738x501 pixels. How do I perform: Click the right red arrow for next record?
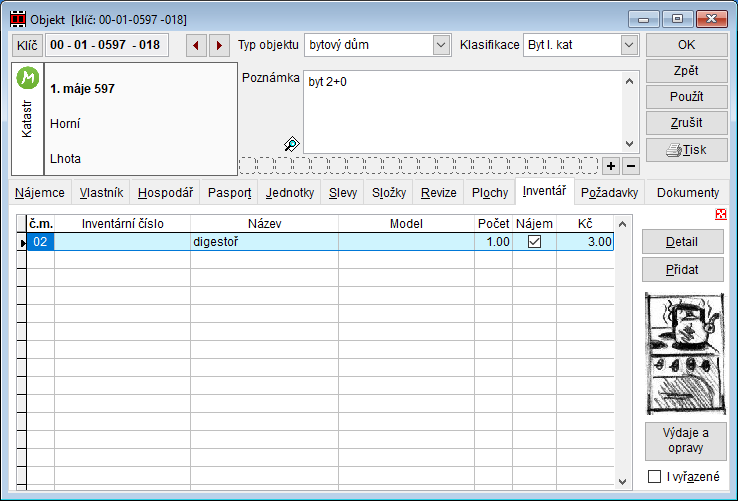(218, 45)
